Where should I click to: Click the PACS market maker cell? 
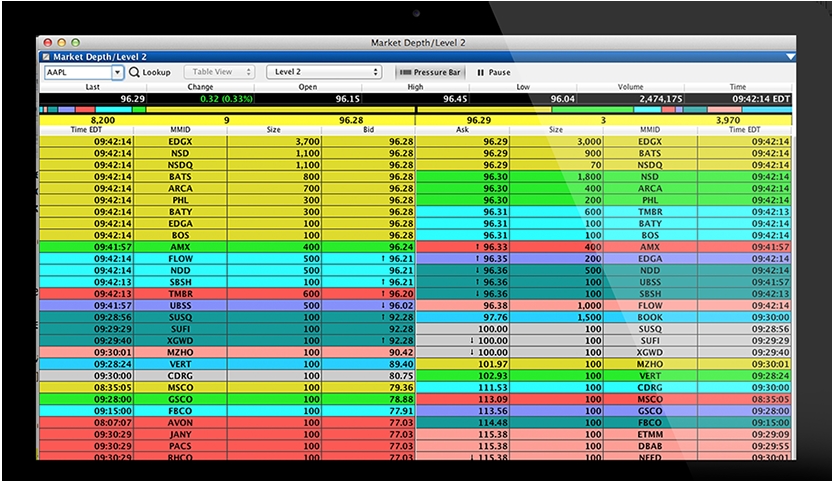pyautogui.click(x=180, y=446)
